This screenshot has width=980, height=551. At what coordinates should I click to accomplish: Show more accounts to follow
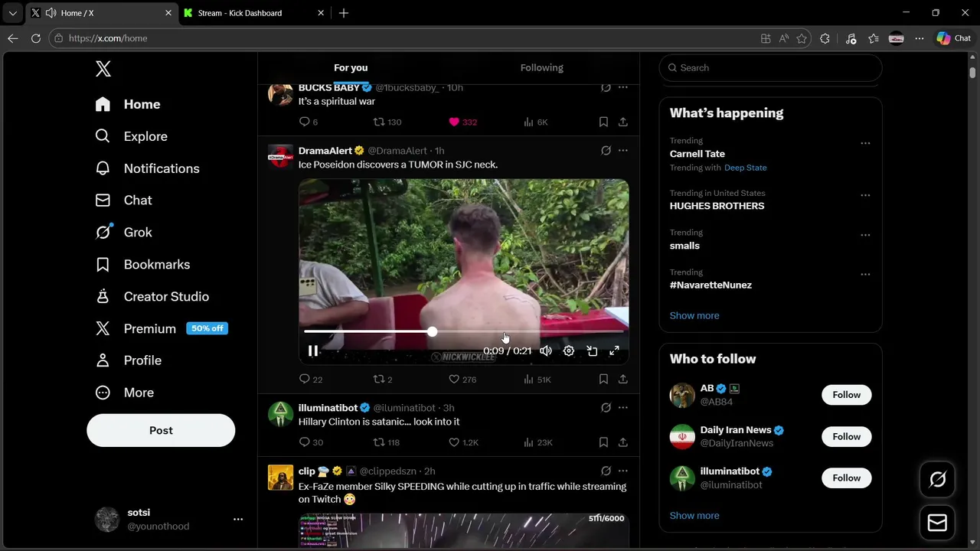click(694, 515)
